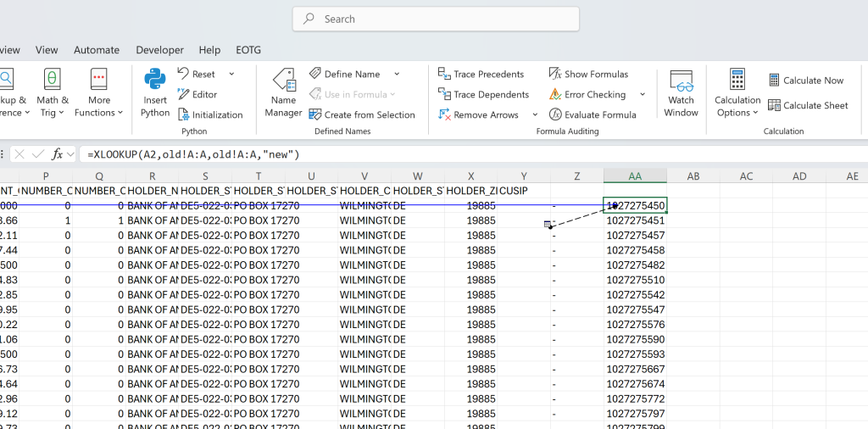Viewport: 868px width, 429px height.
Task: Click Define Name
Action: (x=345, y=74)
